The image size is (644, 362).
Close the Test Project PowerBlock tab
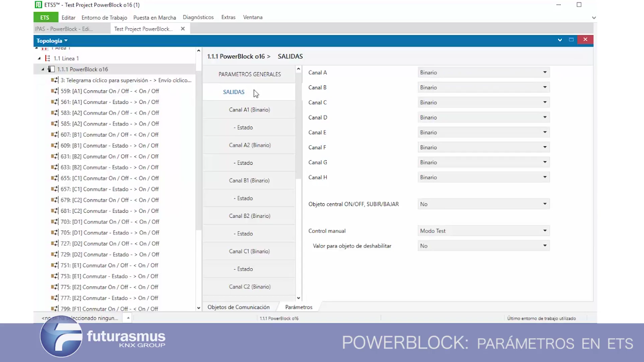pyautogui.click(x=183, y=29)
